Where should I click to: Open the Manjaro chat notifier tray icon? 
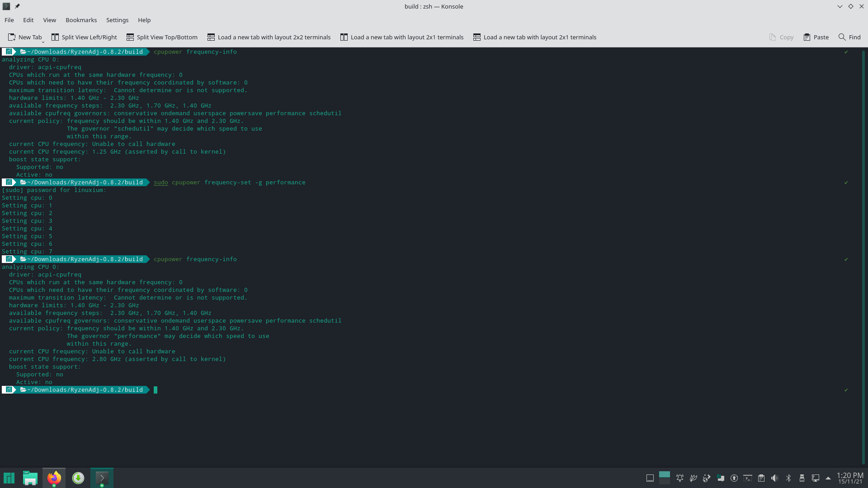pyautogui.click(x=721, y=478)
